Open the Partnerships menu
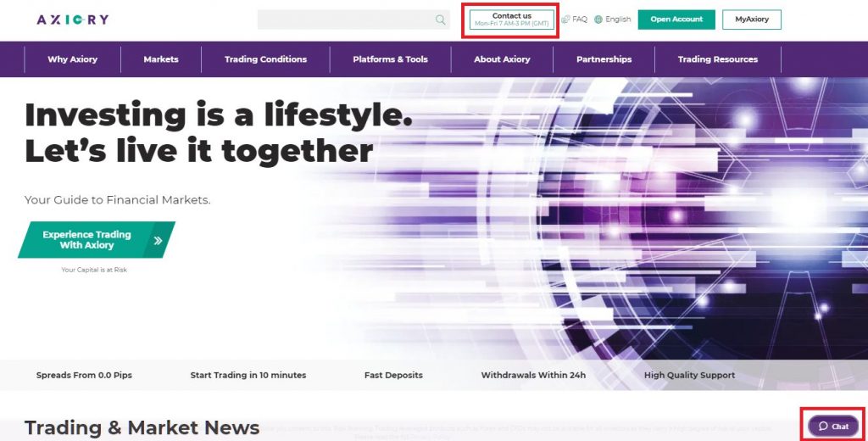The height and width of the screenshot is (441, 868). point(604,59)
